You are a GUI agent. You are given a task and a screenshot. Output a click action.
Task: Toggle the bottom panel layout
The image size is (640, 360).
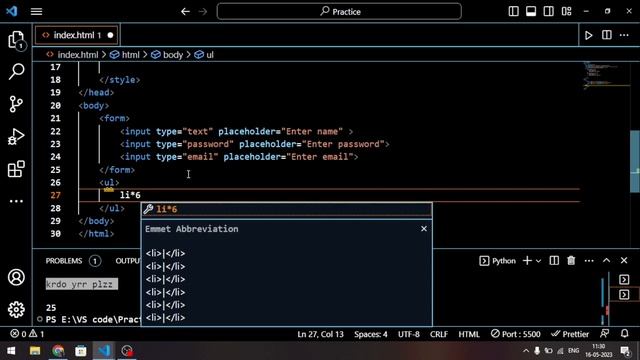[x=531, y=11]
